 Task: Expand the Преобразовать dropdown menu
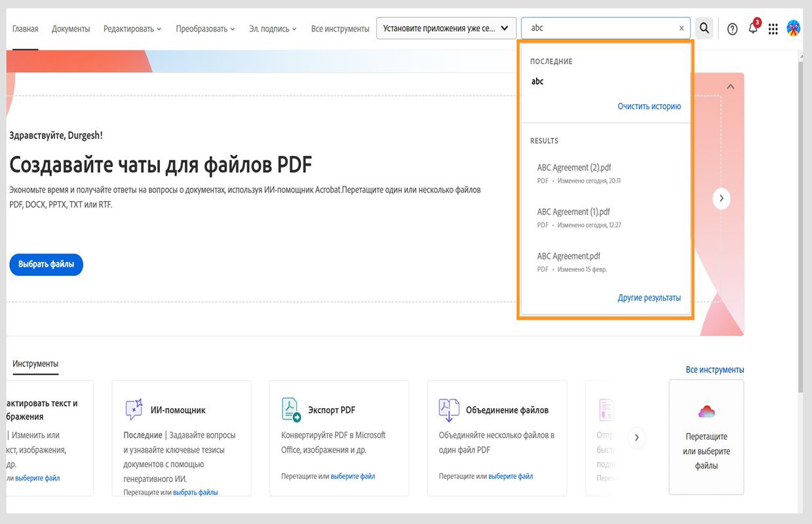pos(206,29)
